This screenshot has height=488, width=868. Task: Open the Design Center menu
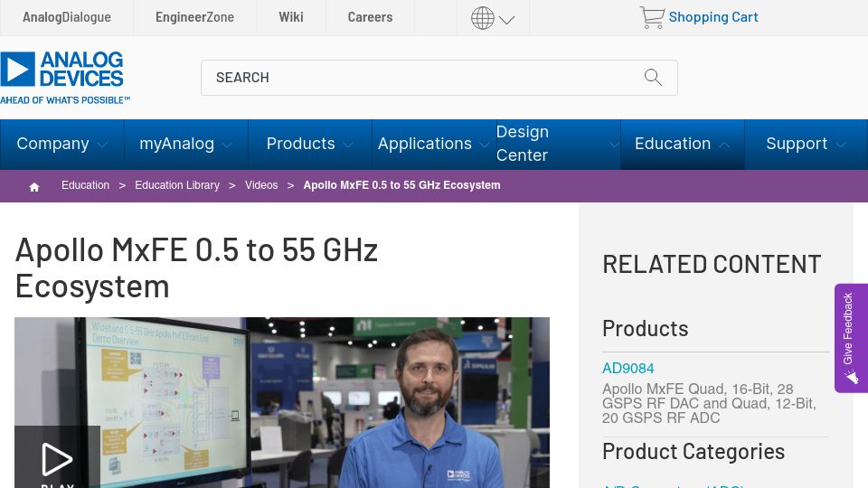pyautogui.click(x=522, y=144)
